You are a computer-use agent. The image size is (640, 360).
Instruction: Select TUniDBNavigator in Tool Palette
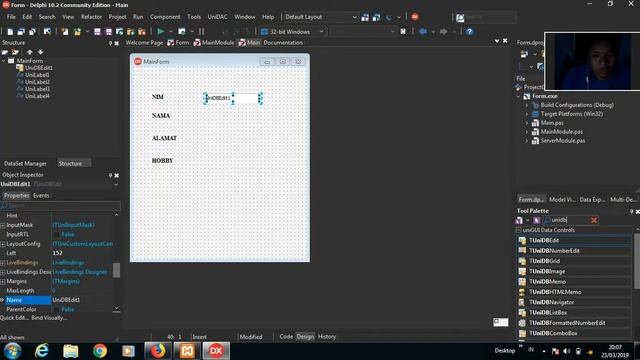point(573,302)
